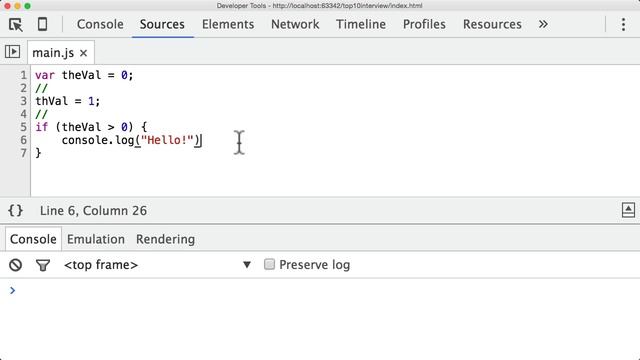Viewport: 640px width, 360px height.
Task: Switch to the Sources panel
Action: [x=162, y=24]
